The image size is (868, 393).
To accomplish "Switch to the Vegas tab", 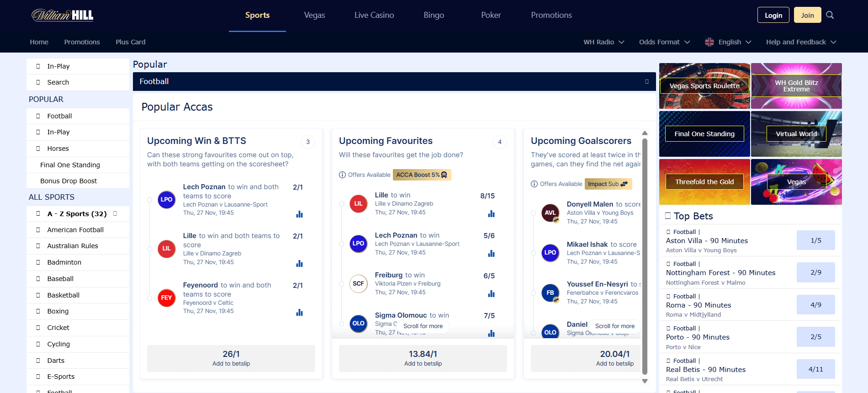I will (314, 15).
